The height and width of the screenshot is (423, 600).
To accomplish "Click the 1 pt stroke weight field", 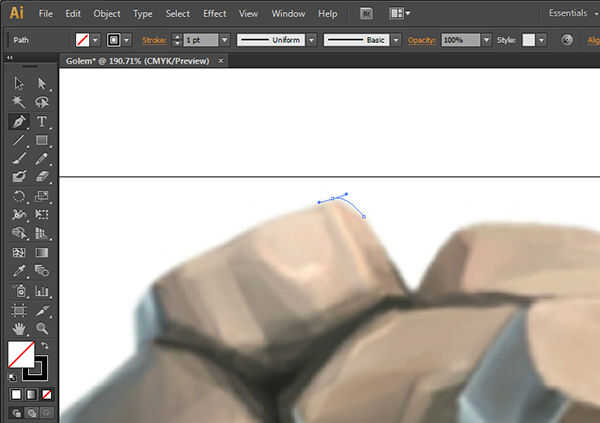I will pyautogui.click(x=201, y=40).
